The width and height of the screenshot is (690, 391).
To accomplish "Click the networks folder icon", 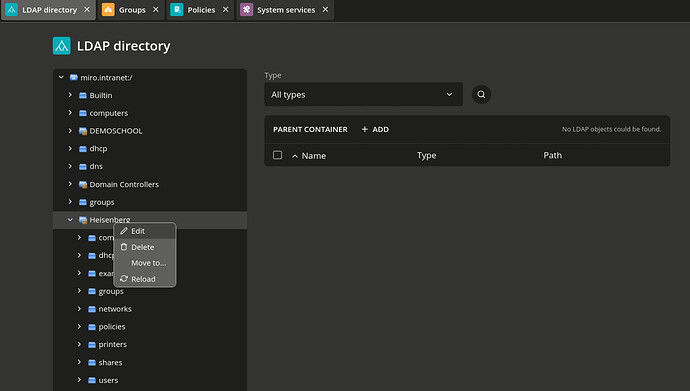I will pos(92,309).
